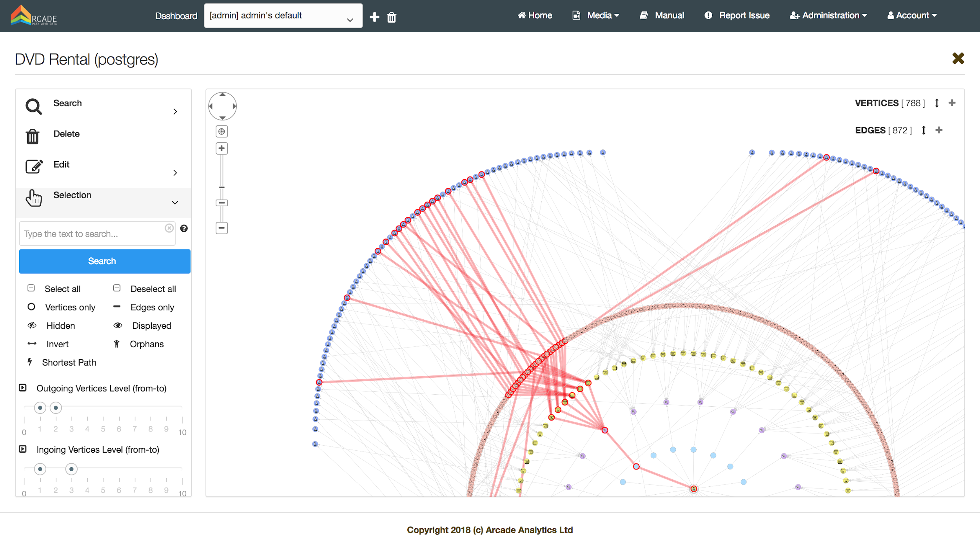Click the help question mark icon
This screenshot has height=546, width=980.
[x=184, y=228]
